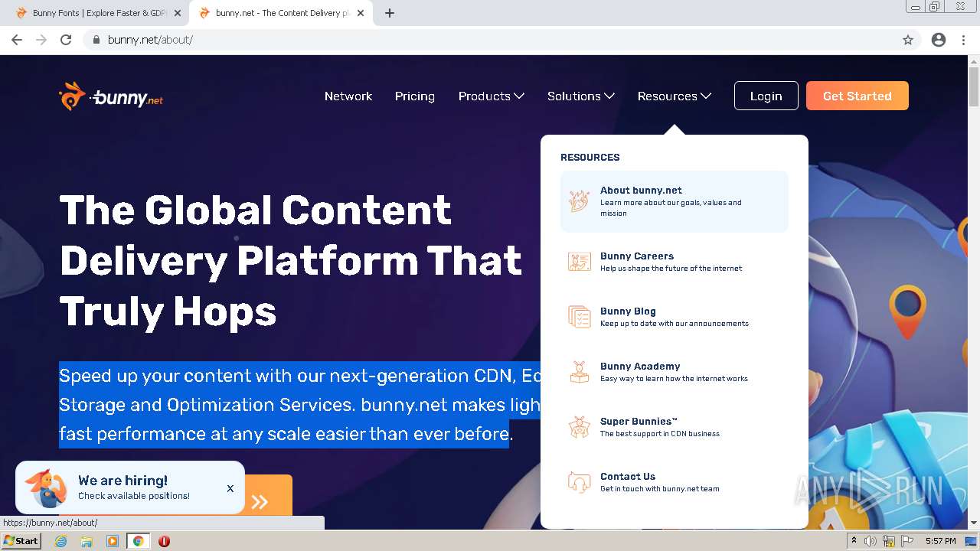Click the volume icon in the system tray
Viewport: 980px width, 551px height.
pos(871,541)
